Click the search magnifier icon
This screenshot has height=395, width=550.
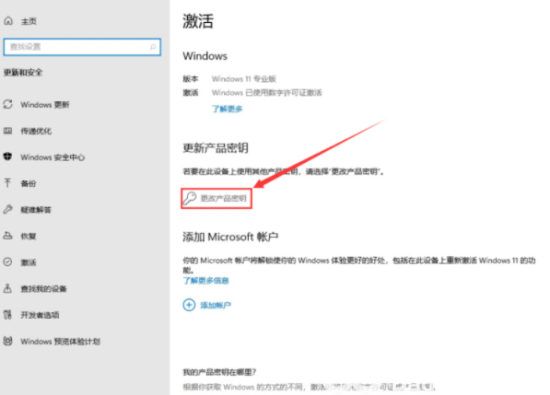click(153, 47)
